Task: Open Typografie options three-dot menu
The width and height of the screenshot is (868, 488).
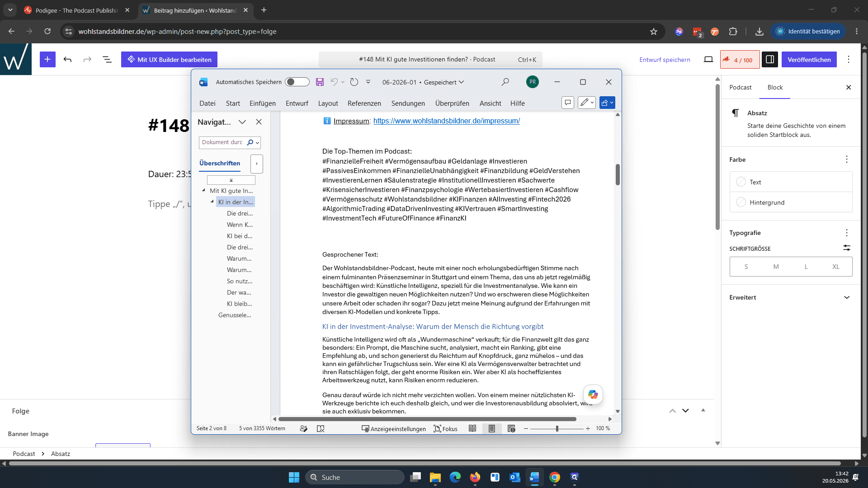Action: (x=846, y=233)
